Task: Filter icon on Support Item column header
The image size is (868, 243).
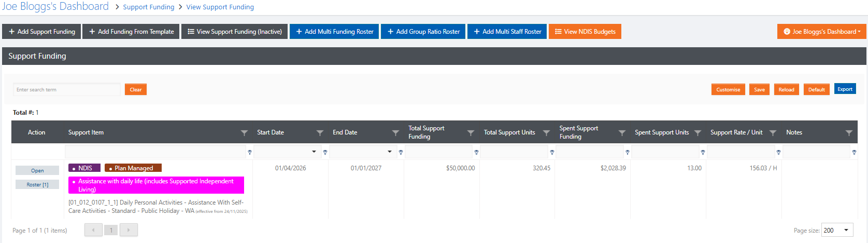Action: pos(244,133)
